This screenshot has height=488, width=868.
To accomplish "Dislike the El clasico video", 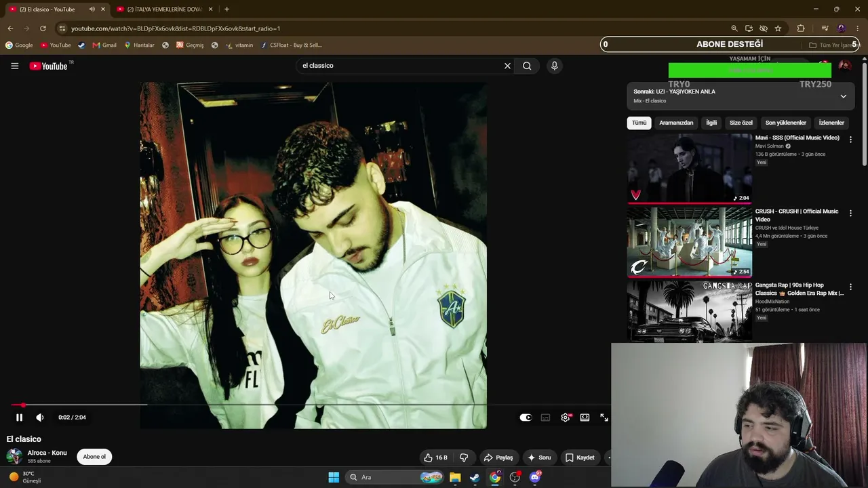I will [x=464, y=457].
